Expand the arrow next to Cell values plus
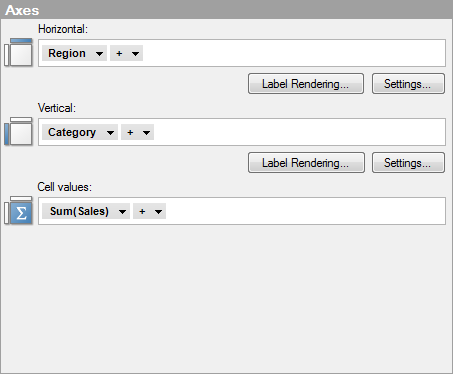This screenshot has height=374, width=453. tap(158, 211)
